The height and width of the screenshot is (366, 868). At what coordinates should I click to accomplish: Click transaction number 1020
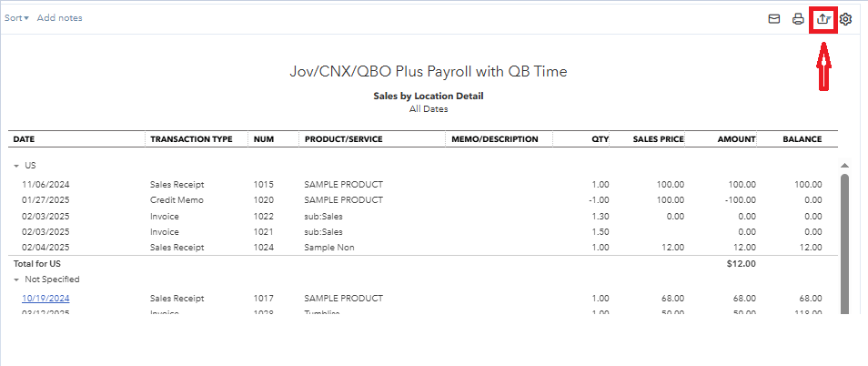coord(264,200)
